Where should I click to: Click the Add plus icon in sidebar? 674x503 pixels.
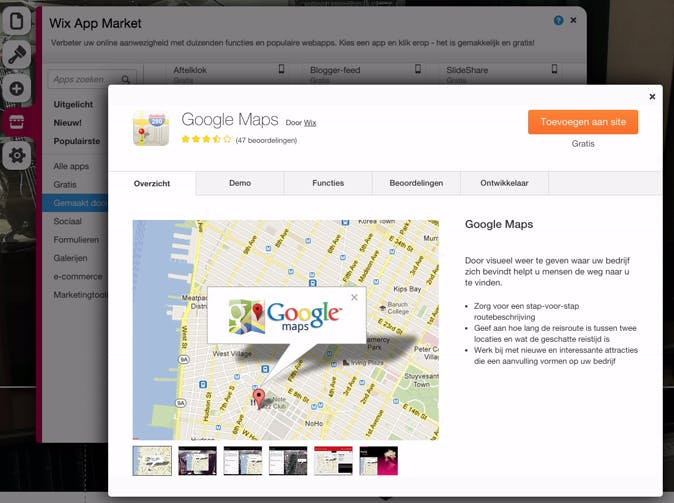pos(16,89)
